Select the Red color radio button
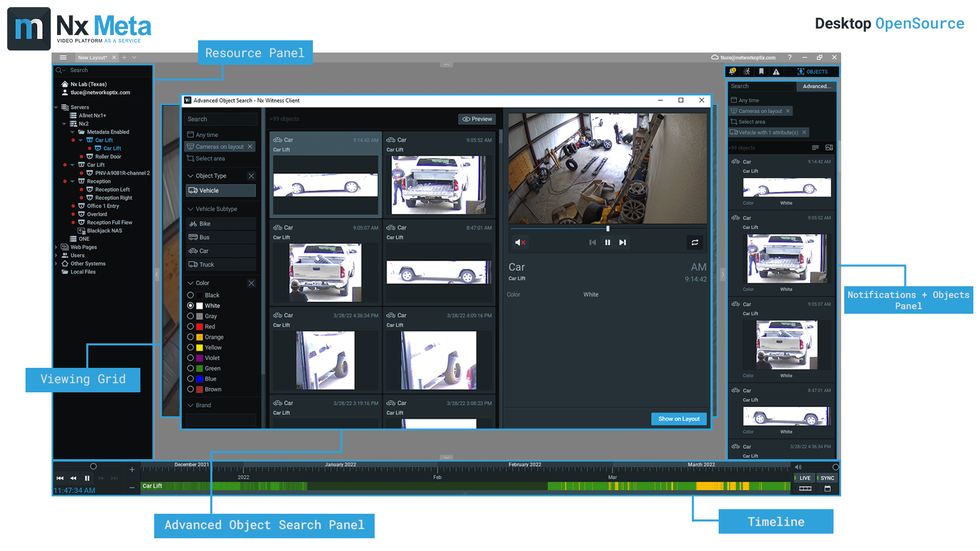 click(x=190, y=327)
